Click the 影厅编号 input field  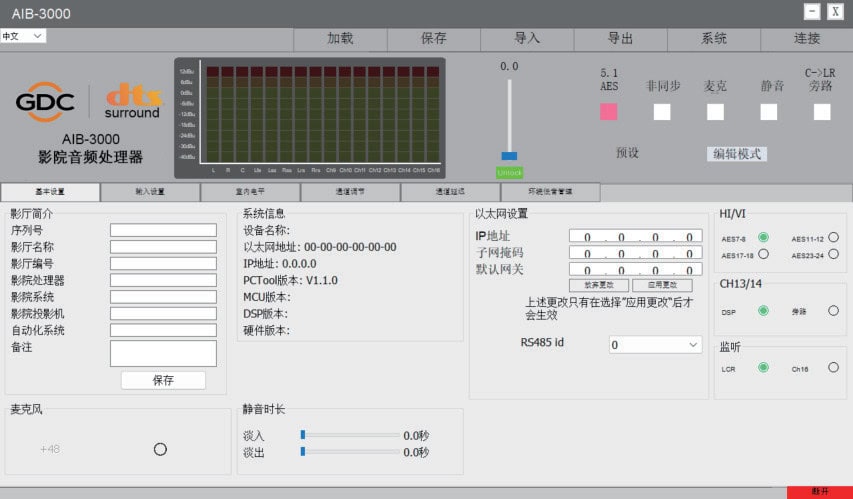point(163,264)
